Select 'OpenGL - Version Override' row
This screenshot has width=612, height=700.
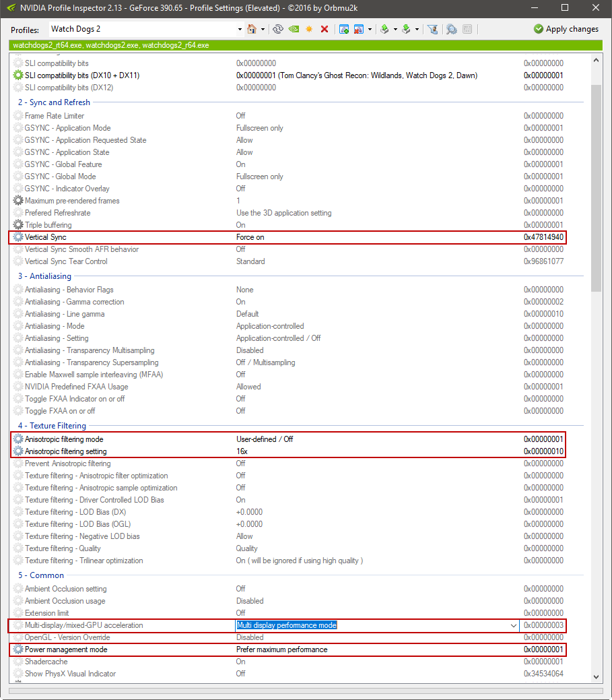click(287, 637)
